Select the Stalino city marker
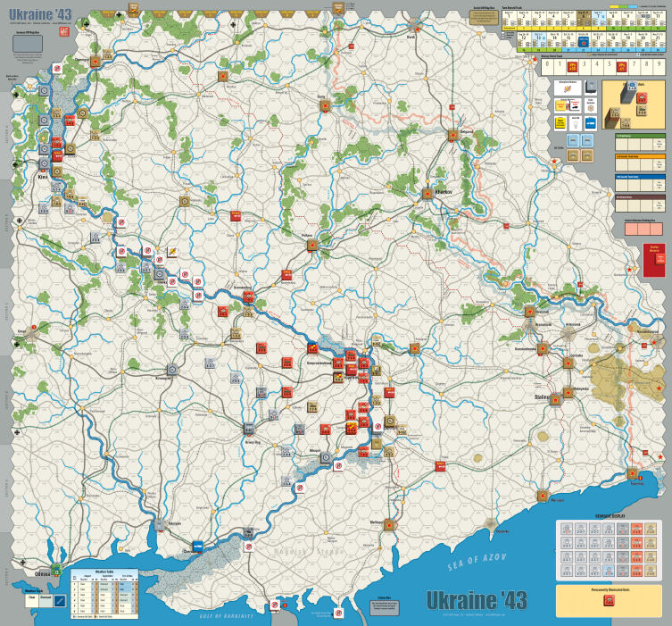Image resolution: width=672 pixels, height=626 pixels. pos(556,399)
